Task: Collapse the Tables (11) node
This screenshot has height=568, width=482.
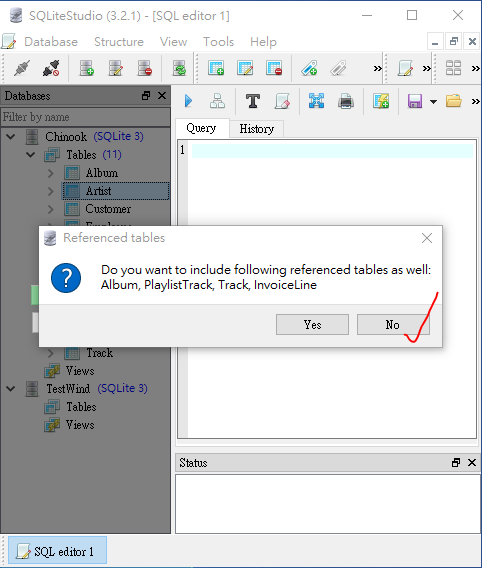Action: pos(31,155)
